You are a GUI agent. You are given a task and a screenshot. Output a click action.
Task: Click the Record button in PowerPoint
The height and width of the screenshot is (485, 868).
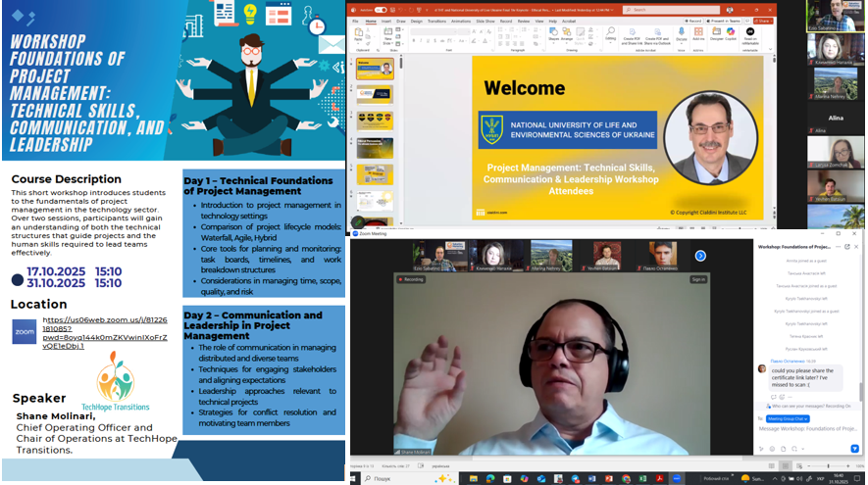pyautogui.click(x=692, y=21)
